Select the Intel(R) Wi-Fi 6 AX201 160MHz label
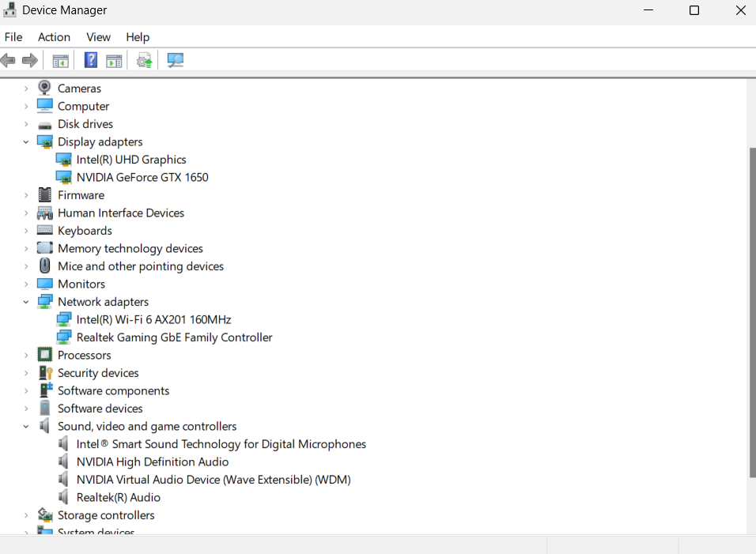Screen dimensions: 756x554 pyautogui.click(x=153, y=319)
